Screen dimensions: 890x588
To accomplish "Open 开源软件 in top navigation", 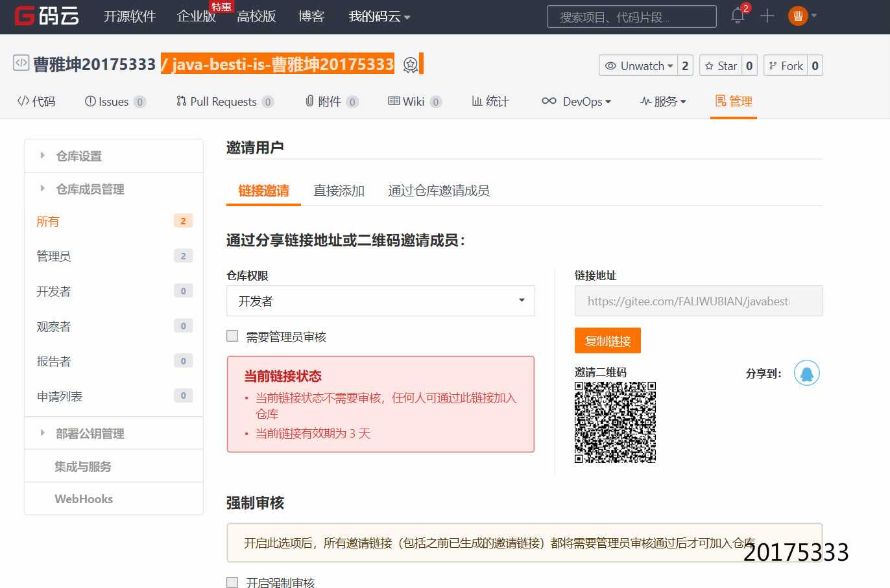I will pyautogui.click(x=130, y=16).
